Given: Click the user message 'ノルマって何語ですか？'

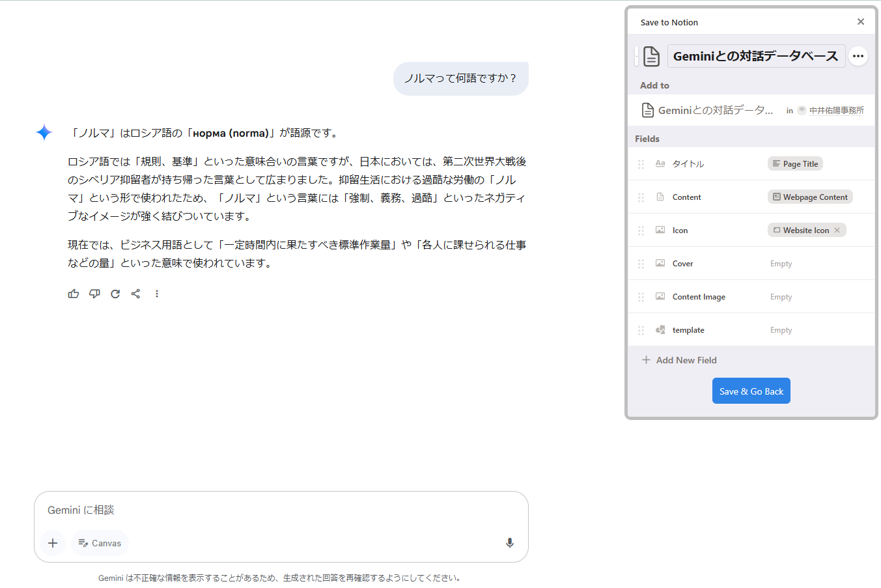Looking at the screenshot, I should tap(461, 78).
